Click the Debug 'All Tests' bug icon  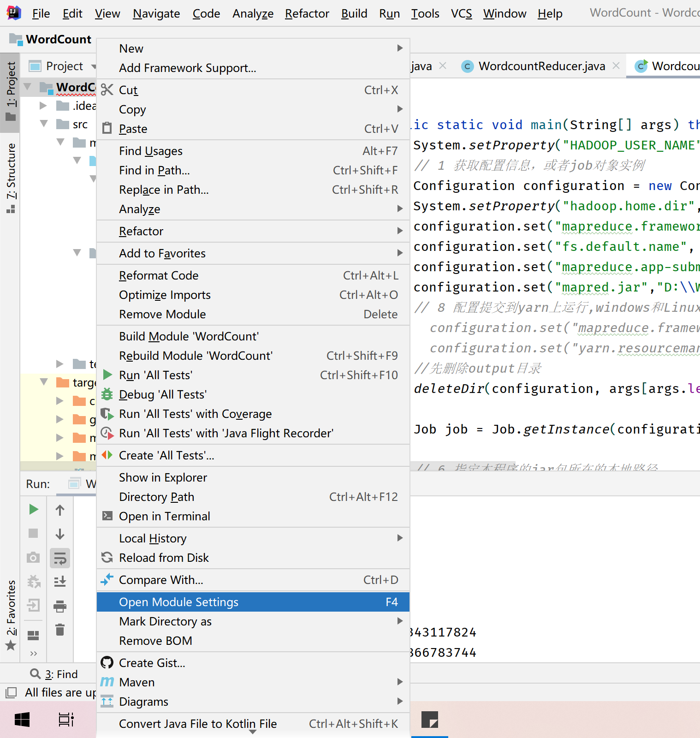point(107,394)
